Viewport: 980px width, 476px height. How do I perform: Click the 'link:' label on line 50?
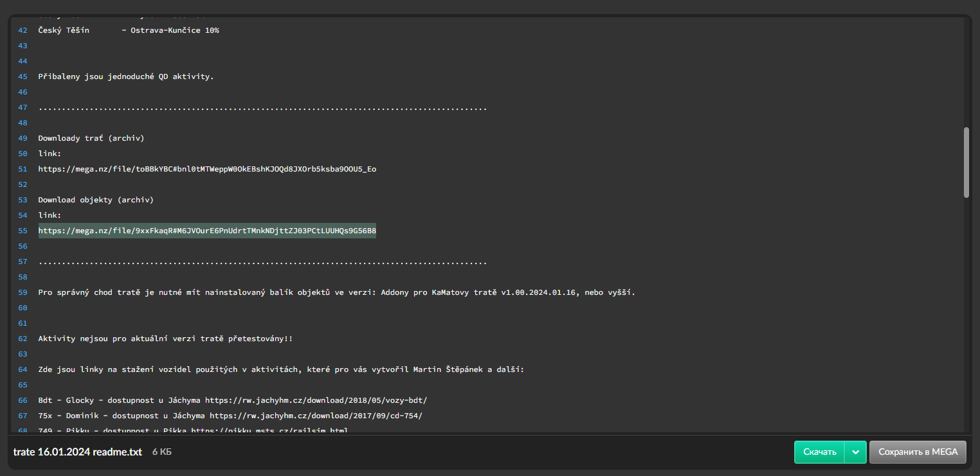click(x=50, y=154)
